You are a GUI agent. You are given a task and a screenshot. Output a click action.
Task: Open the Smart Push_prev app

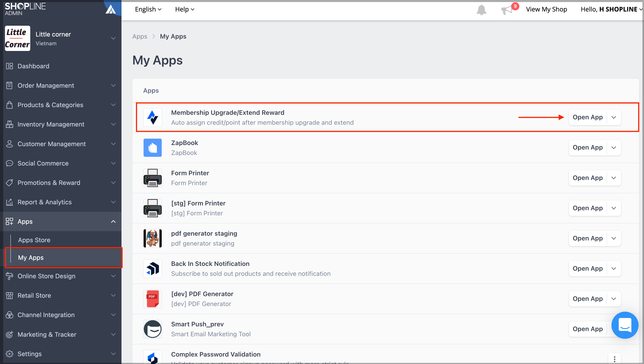point(587,329)
